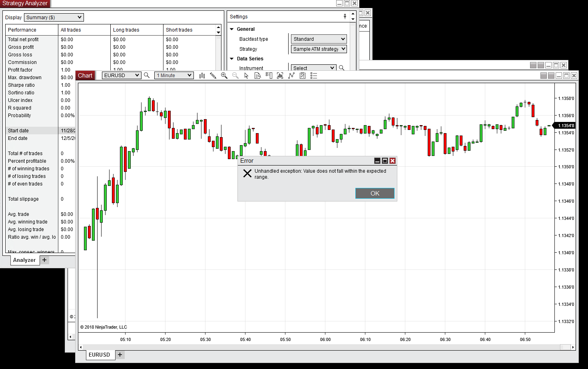This screenshot has width=588, height=369.
Task: Open the list-style icon ending the chart toolbar
Action: (x=314, y=76)
